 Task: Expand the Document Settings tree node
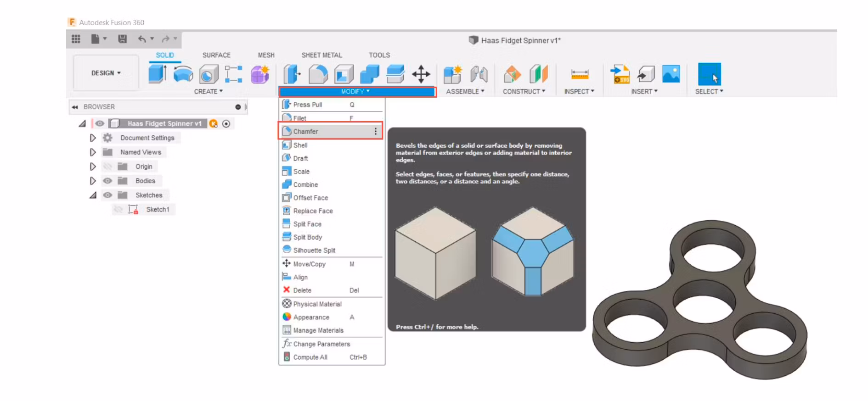click(x=93, y=138)
